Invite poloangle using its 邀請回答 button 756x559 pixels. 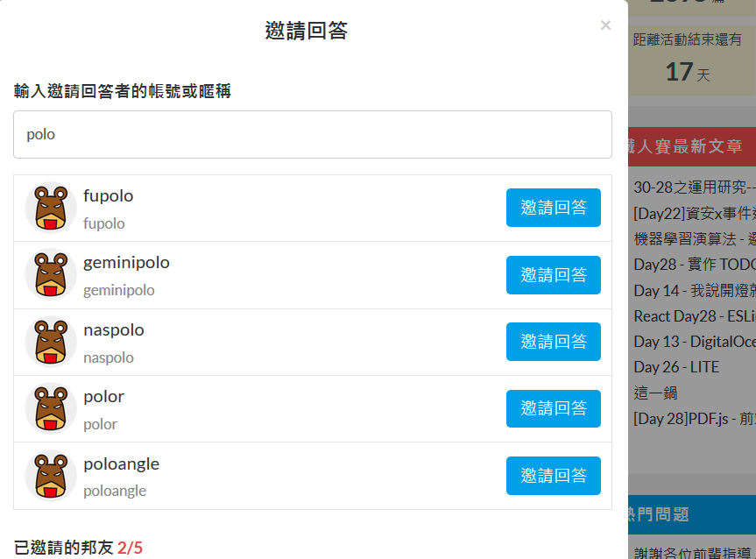tap(553, 475)
